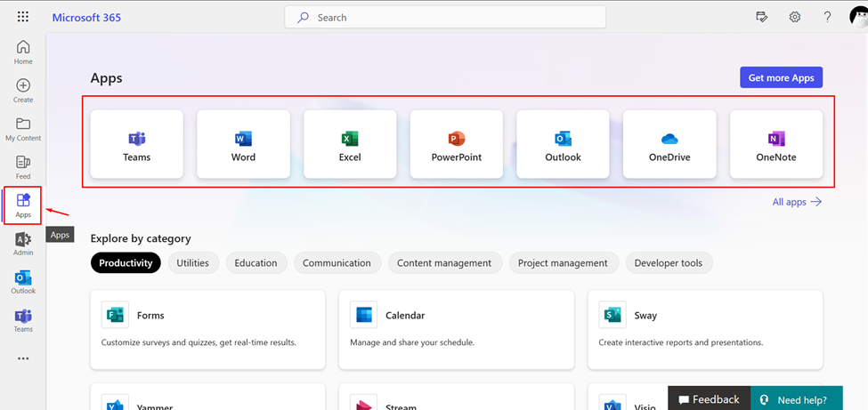Open the account profile picture

(x=858, y=16)
